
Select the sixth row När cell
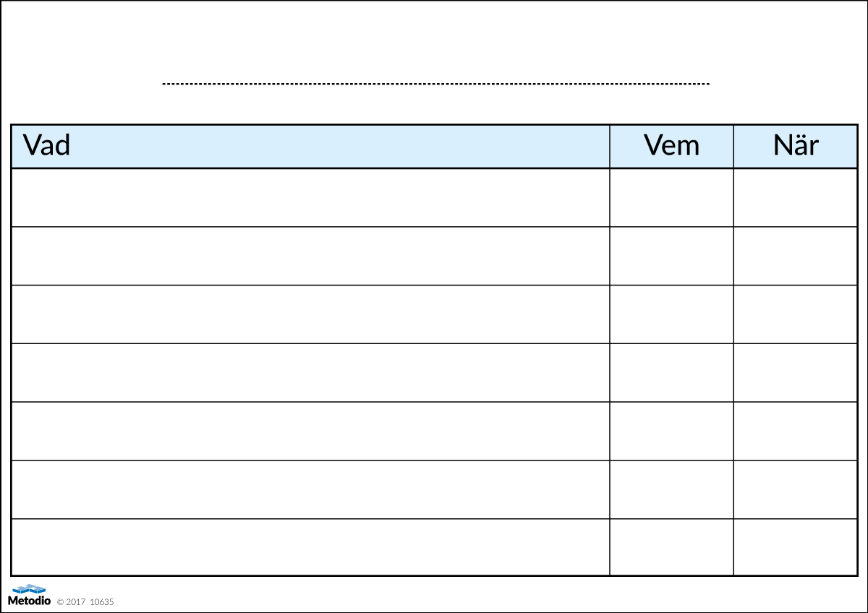[x=795, y=489]
